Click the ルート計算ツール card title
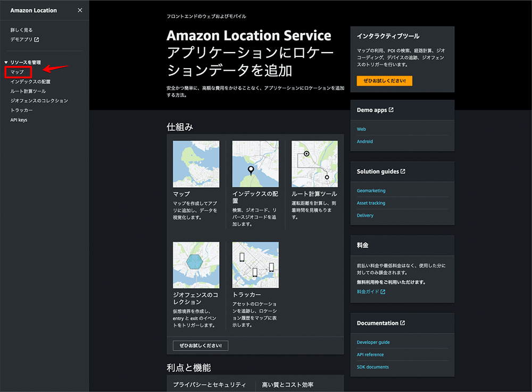 pos(314,194)
